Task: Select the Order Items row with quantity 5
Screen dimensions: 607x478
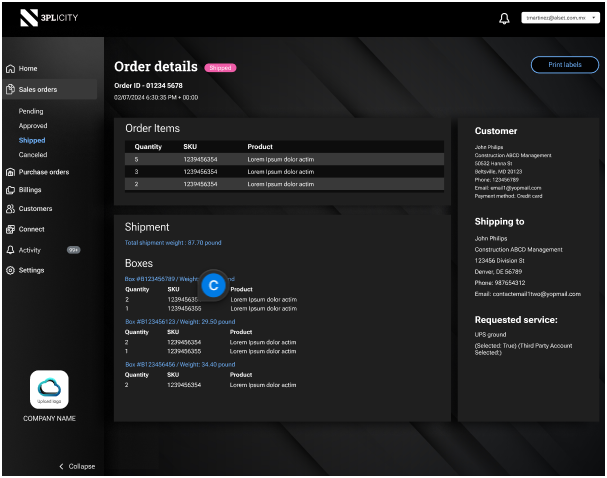Action: (x=284, y=159)
